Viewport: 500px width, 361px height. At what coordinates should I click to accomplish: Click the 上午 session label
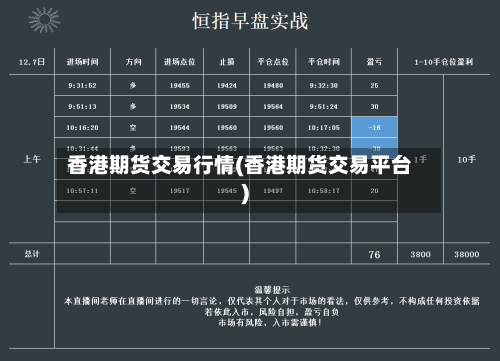32,159
